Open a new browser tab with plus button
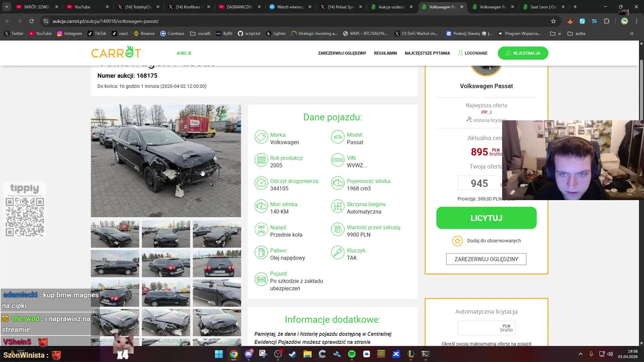 point(575,7)
